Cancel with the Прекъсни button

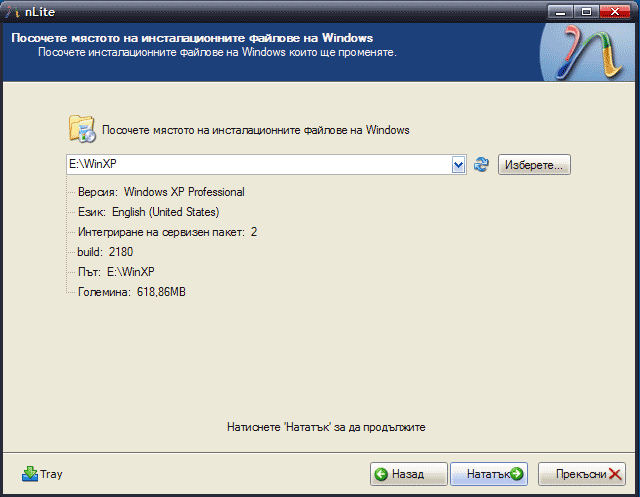click(582, 474)
